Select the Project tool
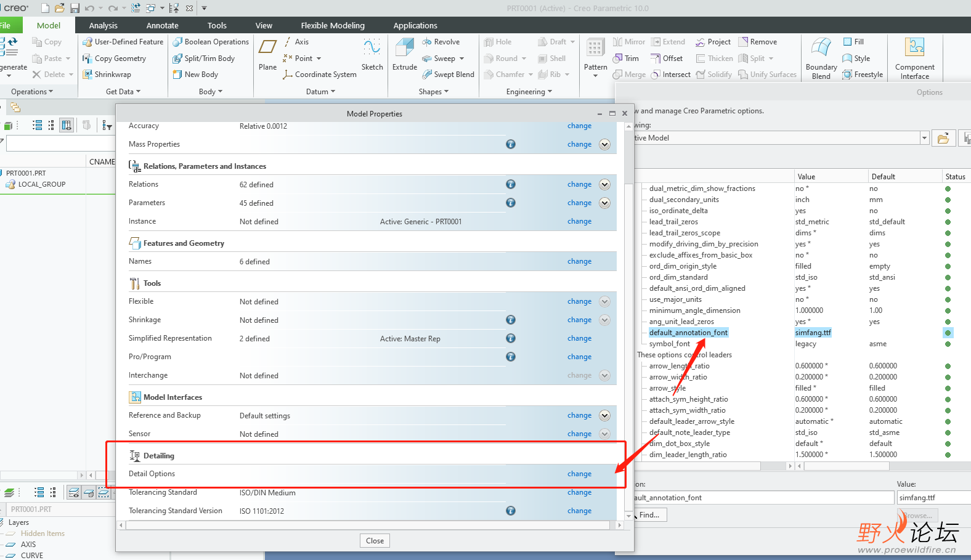 713,42
